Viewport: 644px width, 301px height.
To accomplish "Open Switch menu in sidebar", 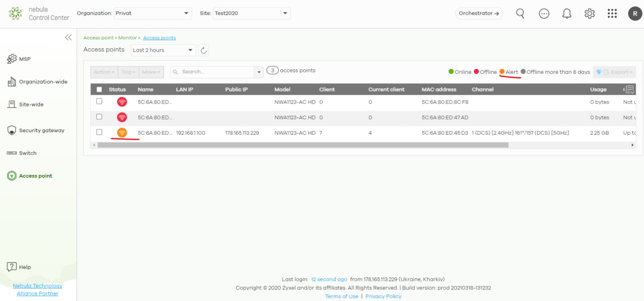I will click(22, 153).
